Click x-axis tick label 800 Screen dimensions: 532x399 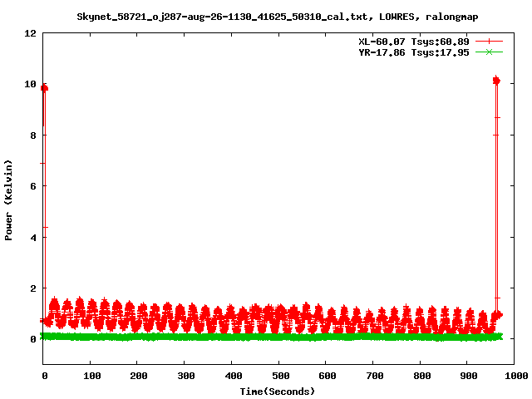(421, 376)
